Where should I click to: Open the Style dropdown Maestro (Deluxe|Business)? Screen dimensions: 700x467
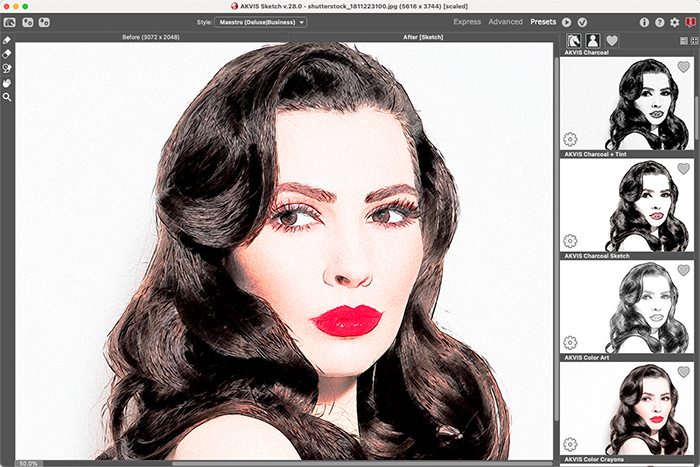point(260,22)
